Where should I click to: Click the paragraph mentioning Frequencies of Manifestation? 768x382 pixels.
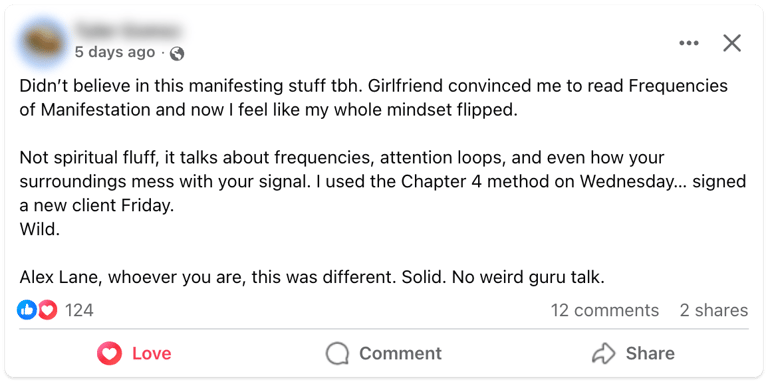pos(374,97)
